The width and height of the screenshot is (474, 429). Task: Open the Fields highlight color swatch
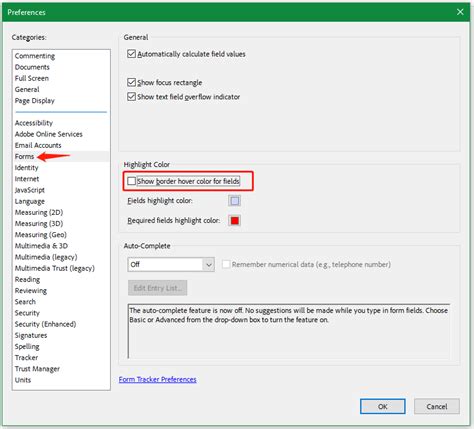click(x=235, y=201)
